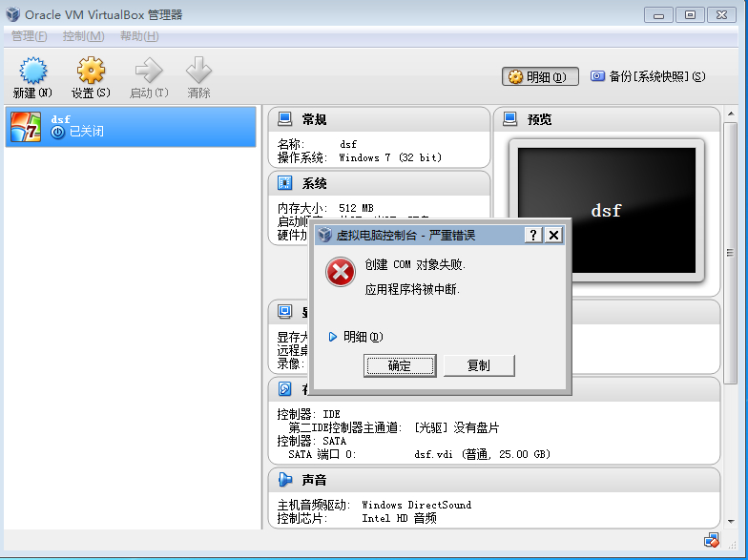
Task: Click the value Windows 7 (32 bit)
Action: (x=390, y=157)
